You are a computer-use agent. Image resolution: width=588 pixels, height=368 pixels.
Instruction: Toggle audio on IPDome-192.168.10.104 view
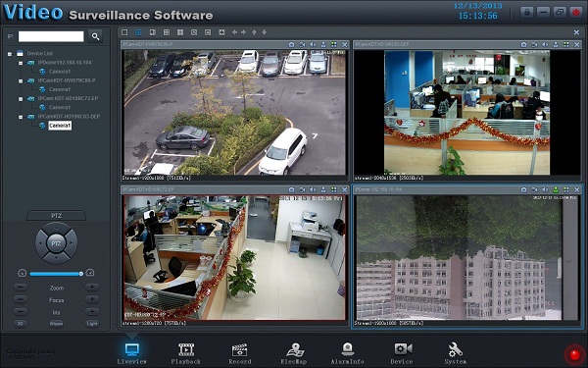[x=545, y=190]
